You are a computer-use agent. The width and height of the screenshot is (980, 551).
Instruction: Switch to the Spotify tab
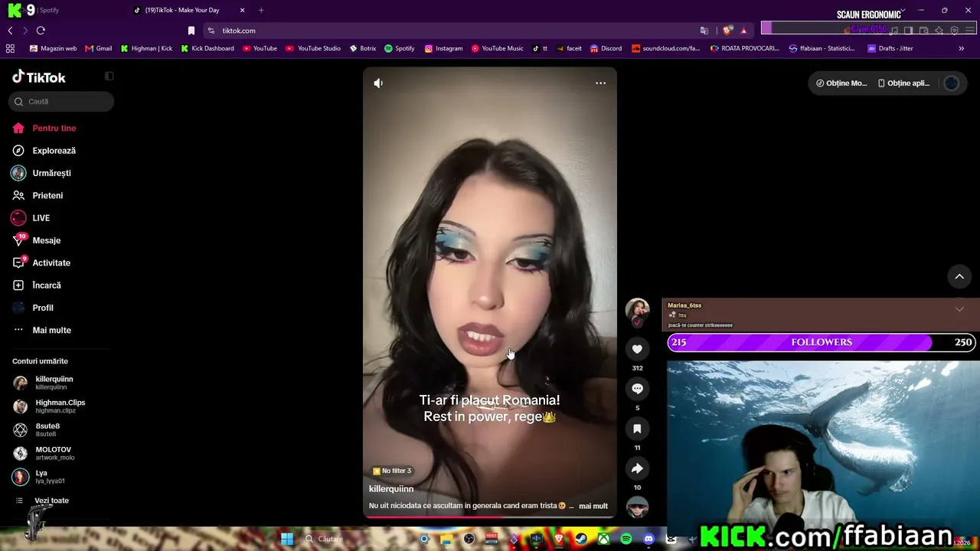click(49, 10)
